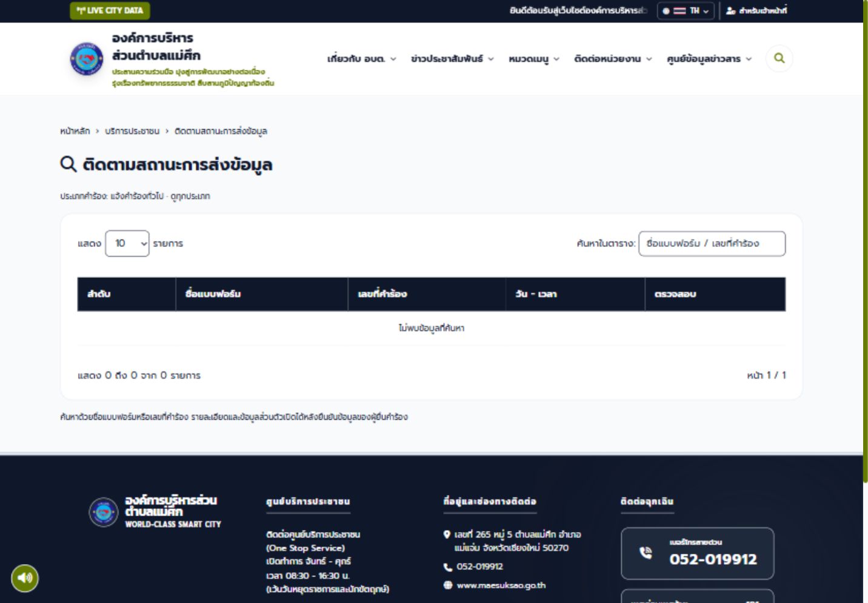Screen dimensions: 868x603
Task: Expand the ข่าวประชาสัมพันธ์ menu
Action: [452, 59]
